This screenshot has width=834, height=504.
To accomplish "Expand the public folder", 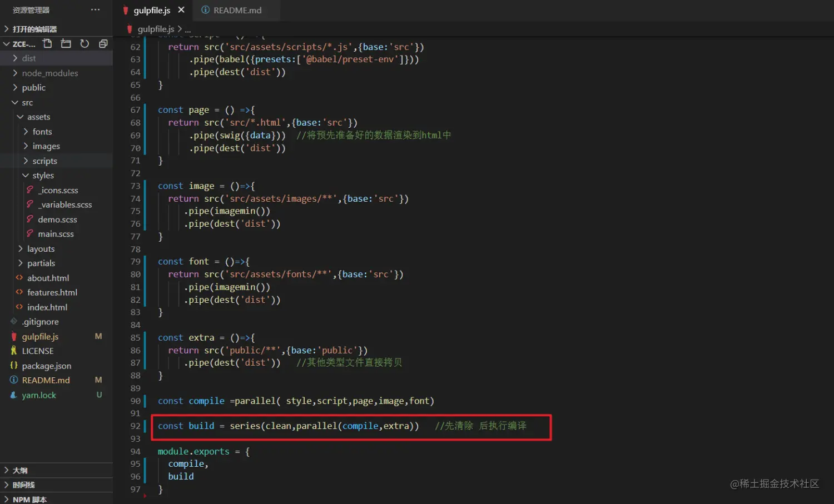I will [x=56, y=88].
